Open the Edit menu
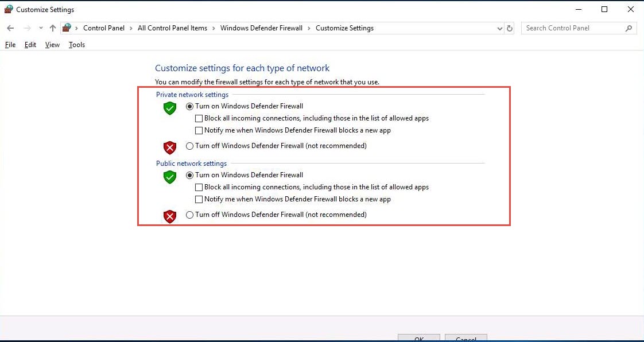Image resolution: width=644 pixels, height=342 pixels. click(30, 45)
